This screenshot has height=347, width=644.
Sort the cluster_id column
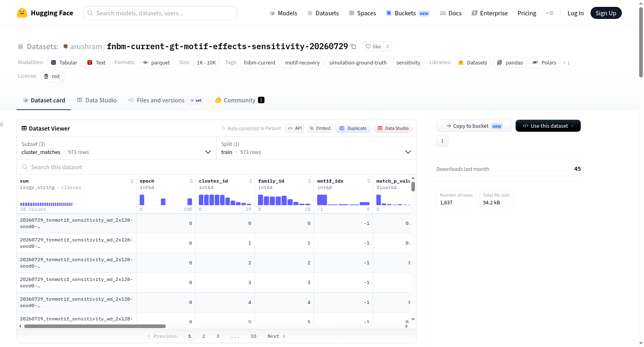250,181
